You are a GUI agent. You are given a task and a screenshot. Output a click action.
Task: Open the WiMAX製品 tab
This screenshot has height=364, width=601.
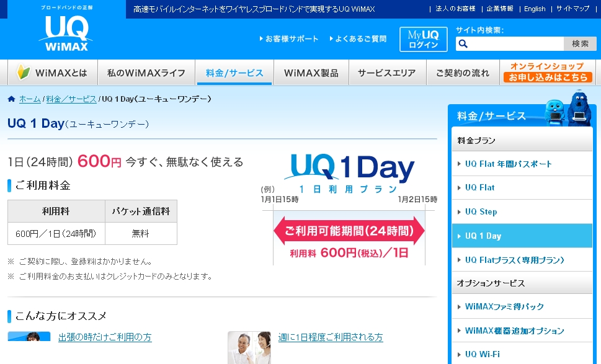tap(311, 73)
